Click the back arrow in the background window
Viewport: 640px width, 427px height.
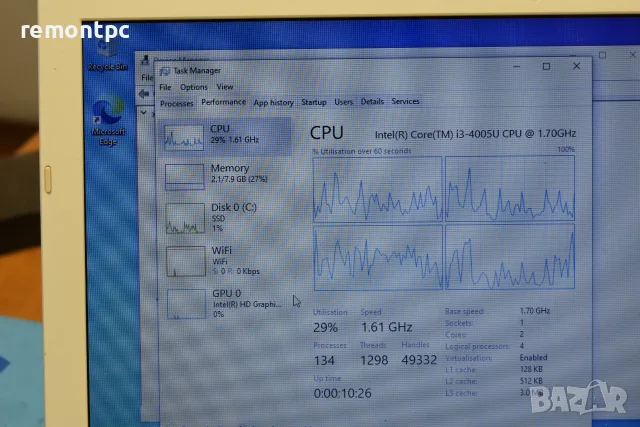144,94
